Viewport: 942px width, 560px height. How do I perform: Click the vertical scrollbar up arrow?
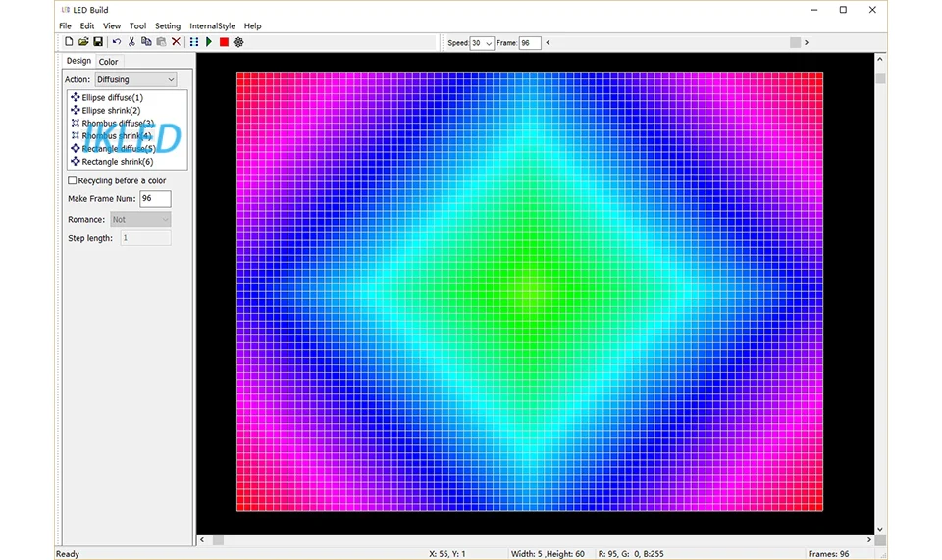coord(880,60)
